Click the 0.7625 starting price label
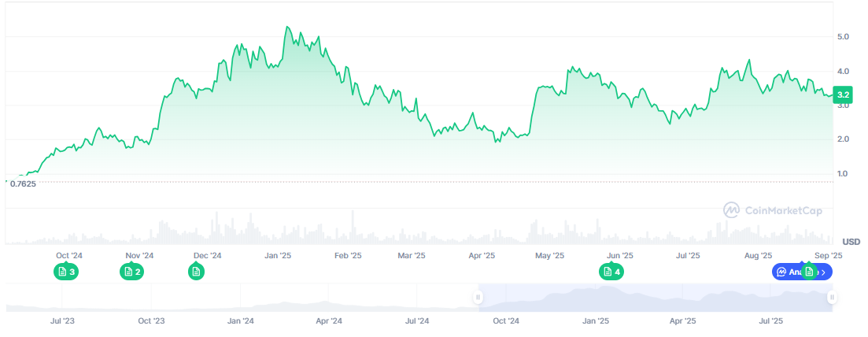The width and height of the screenshot is (868, 337). pos(24,183)
